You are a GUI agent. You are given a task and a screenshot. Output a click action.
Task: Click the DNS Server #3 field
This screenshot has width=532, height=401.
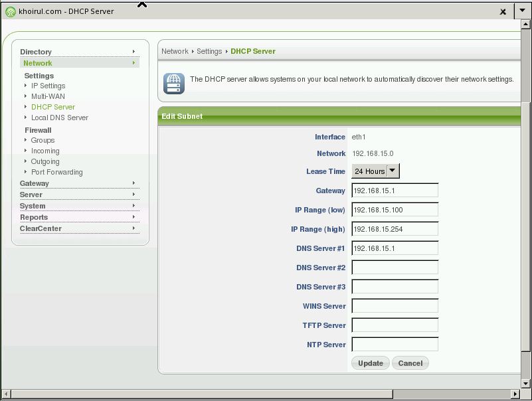coord(395,287)
